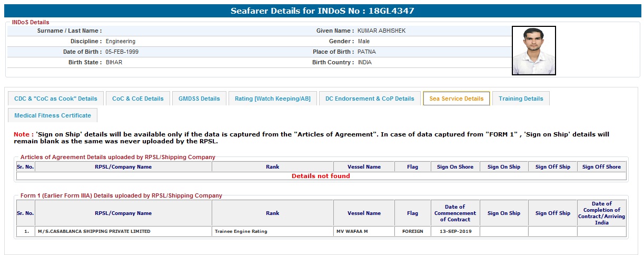Open the GMDSS Details tab
Viewport: 644px width, 255px height.
click(199, 99)
